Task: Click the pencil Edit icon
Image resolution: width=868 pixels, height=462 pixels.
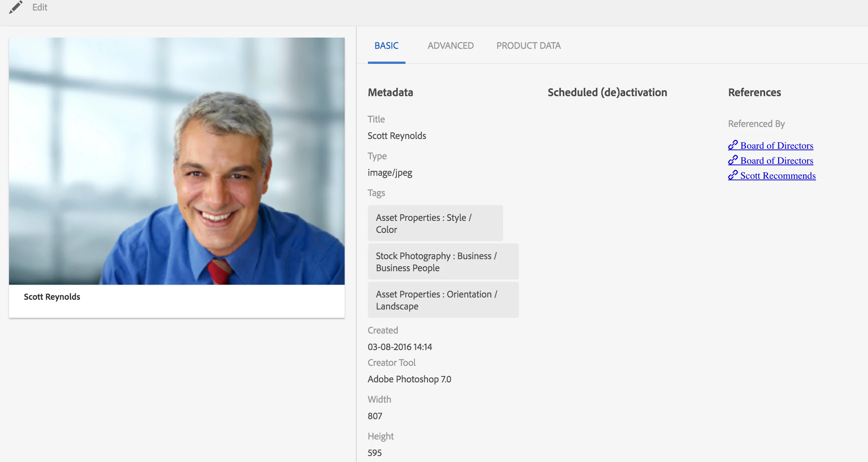Action: click(15, 7)
